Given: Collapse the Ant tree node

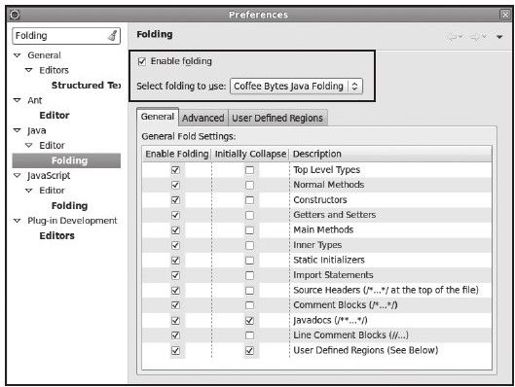Looking at the screenshot, I should coord(17,100).
